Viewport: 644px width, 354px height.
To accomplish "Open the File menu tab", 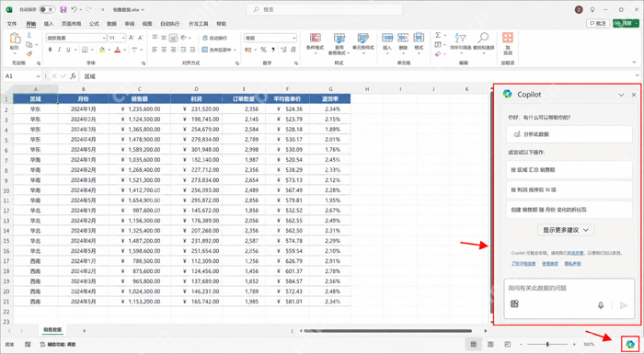I will [12, 24].
